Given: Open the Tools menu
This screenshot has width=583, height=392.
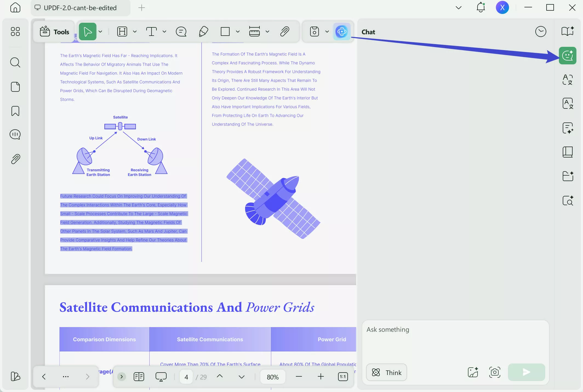Looking at the screenshot, I should coord(55,32).
